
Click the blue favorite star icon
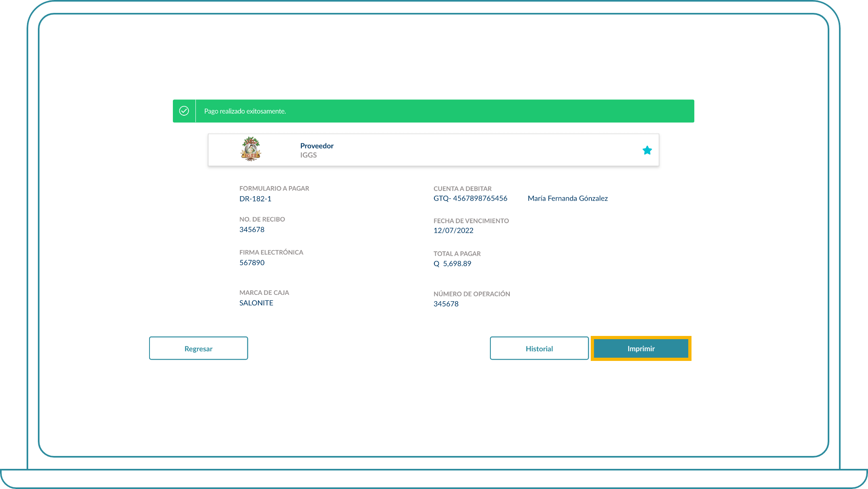point(647,150)
